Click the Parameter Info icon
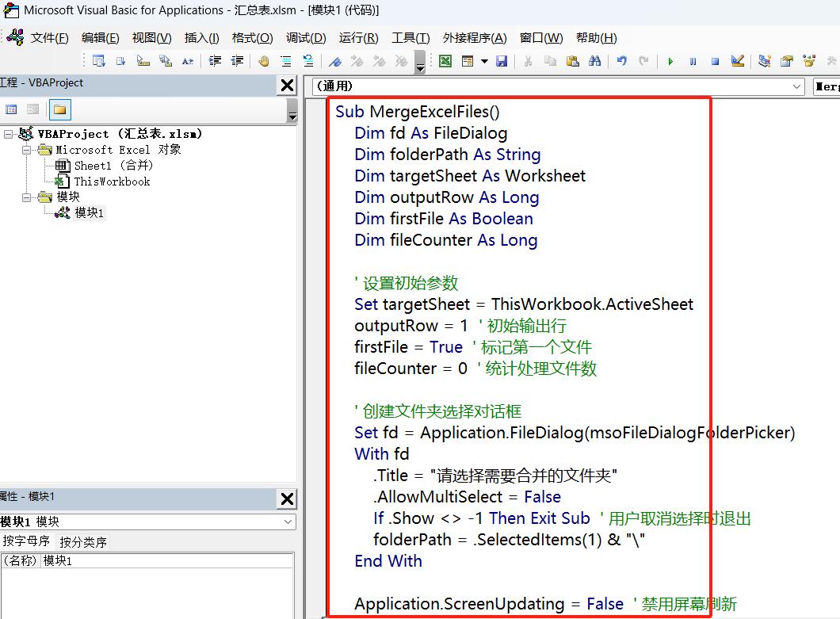Viewport: 840px width, 619px height. pyautogui.click(x=166, y=61)
